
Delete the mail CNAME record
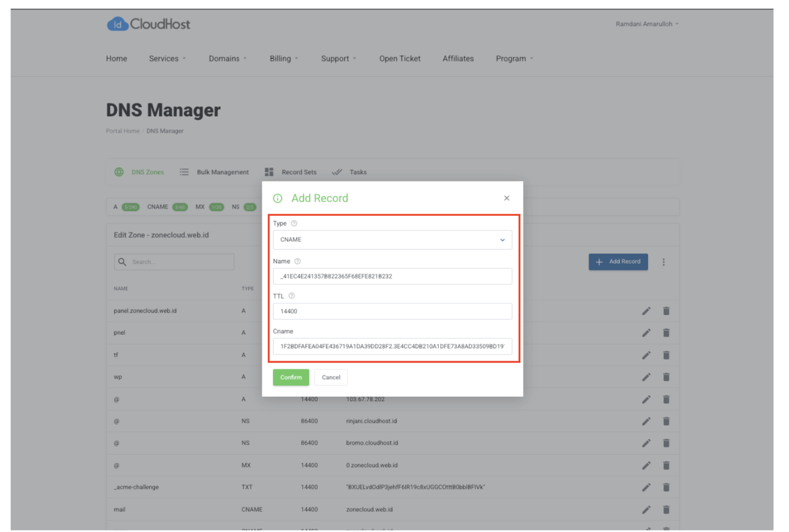click(666, 510)
